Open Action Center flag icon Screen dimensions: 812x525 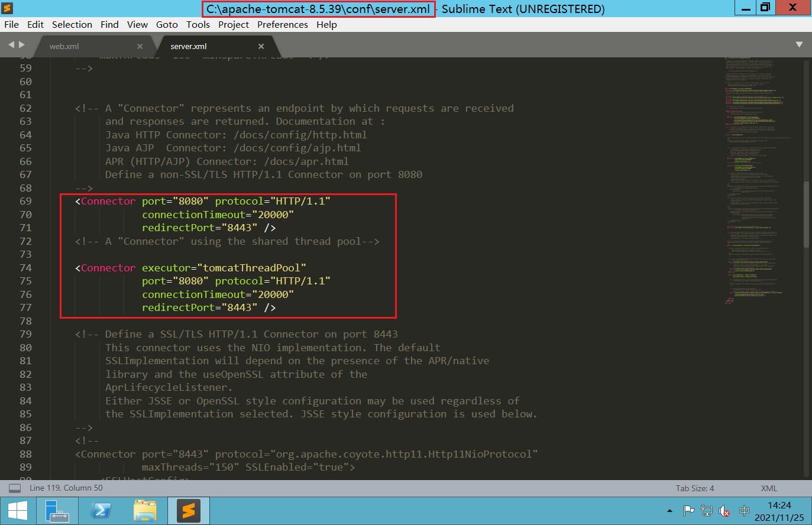click(688, 511)
